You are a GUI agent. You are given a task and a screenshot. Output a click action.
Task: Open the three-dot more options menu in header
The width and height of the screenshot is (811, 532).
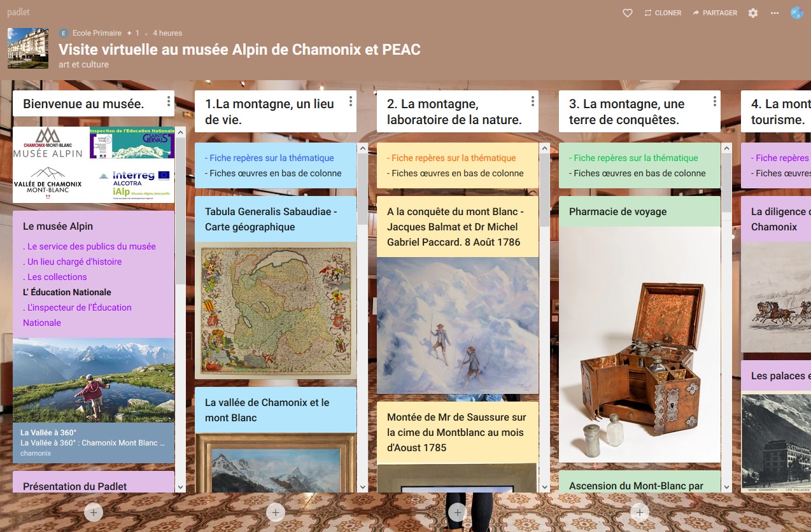pyautogui.click(x=775, y=13)
